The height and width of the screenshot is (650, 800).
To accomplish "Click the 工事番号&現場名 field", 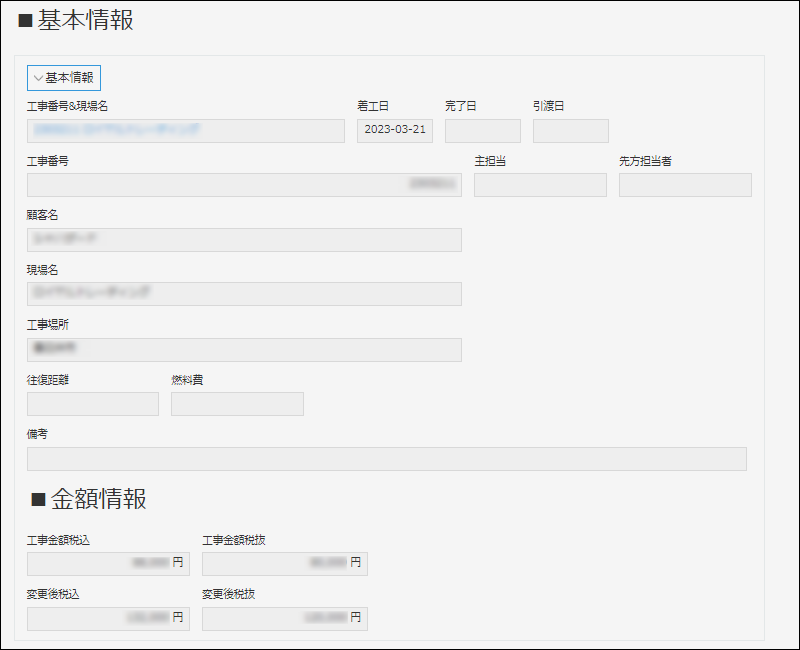I will [185, 131].
